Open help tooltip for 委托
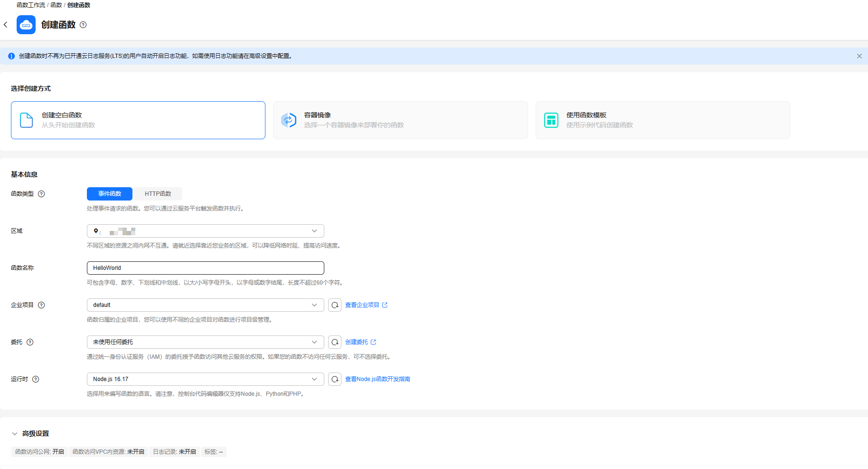Image resolution: width=868 pixels, height=469 pixels. [30, 342]
